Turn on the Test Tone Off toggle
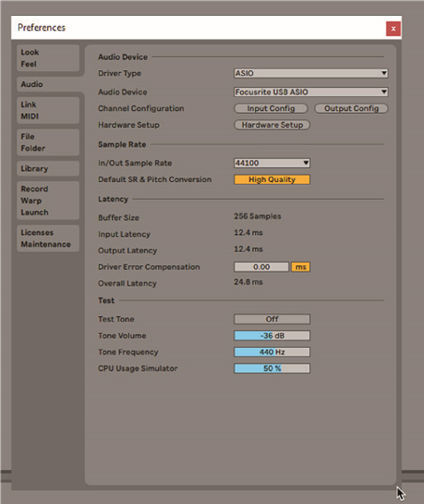424x504 pixels. [272, 319]
